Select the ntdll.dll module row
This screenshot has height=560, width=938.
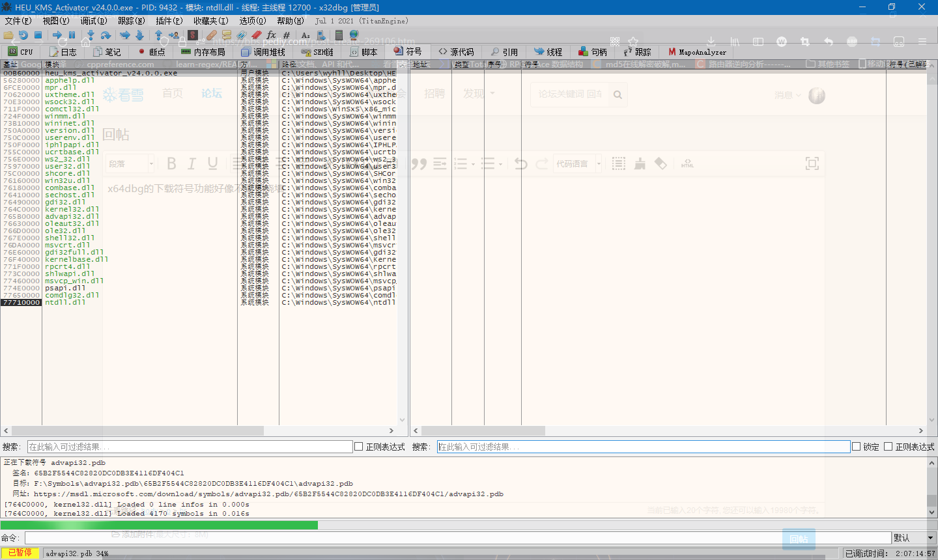(198, 303)
